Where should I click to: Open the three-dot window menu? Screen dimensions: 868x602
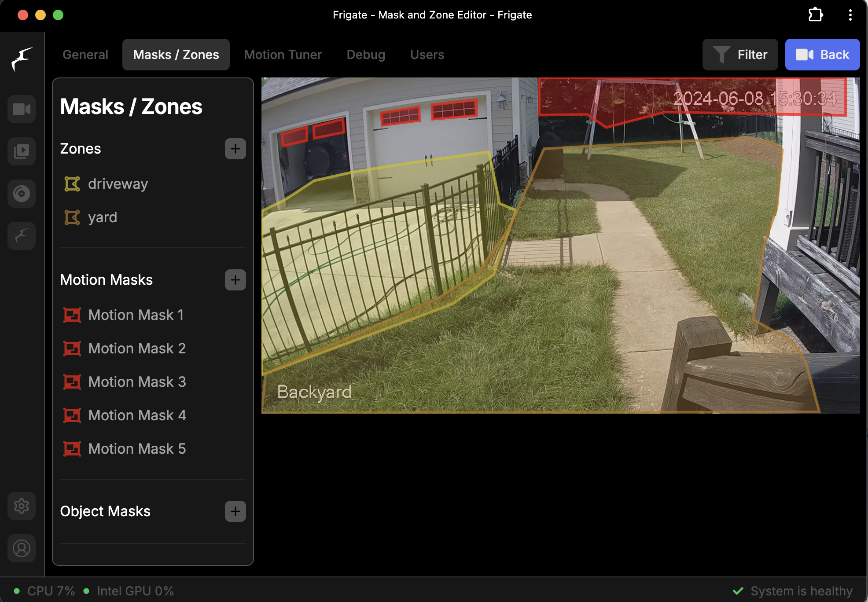pos(850,15)
